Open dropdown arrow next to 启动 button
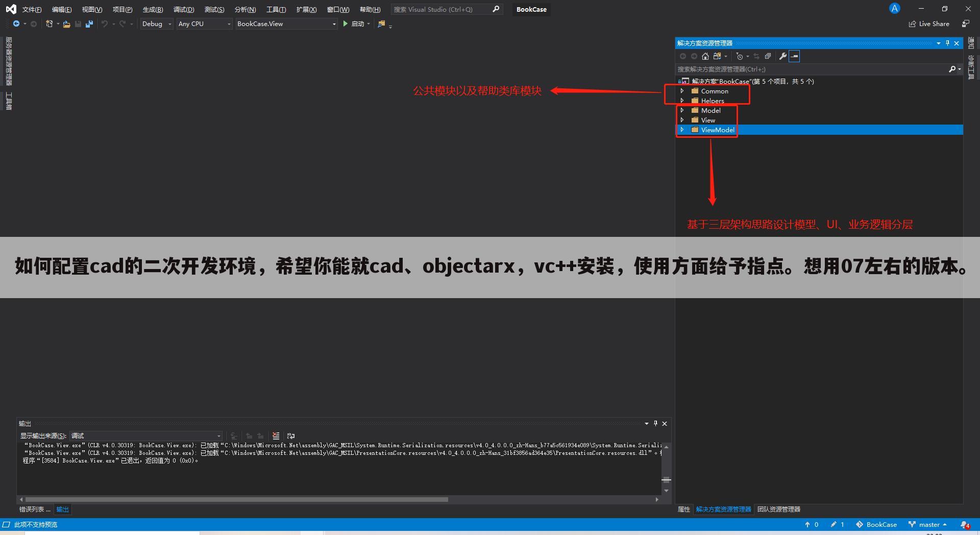Screen dimensions: 980x535 click(369, 24)
